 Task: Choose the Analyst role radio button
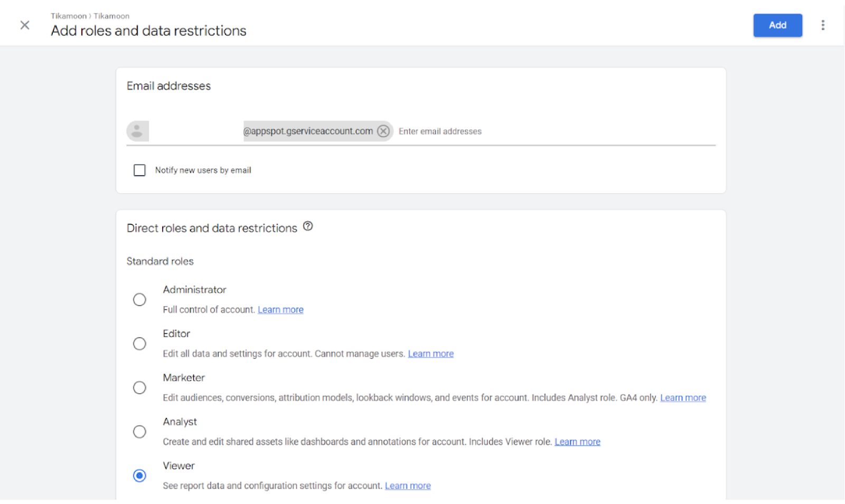coord(139,432)
